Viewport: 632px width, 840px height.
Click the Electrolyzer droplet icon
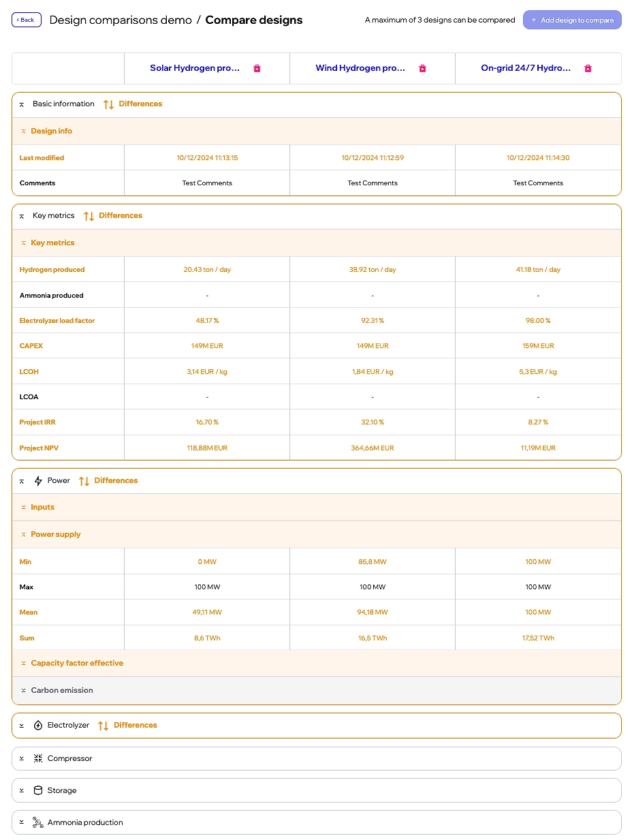38,726
